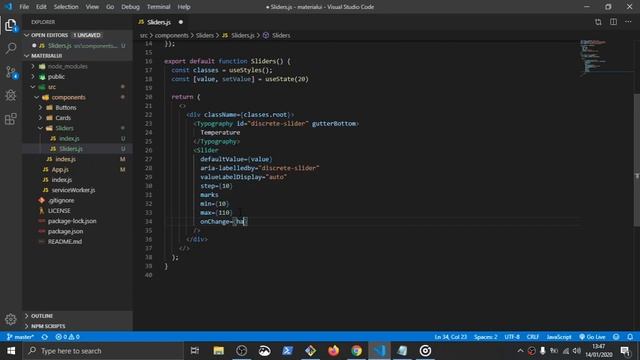640x360 pixels.
Task: Change JavaScript language mode
Action: coord(559,337)
